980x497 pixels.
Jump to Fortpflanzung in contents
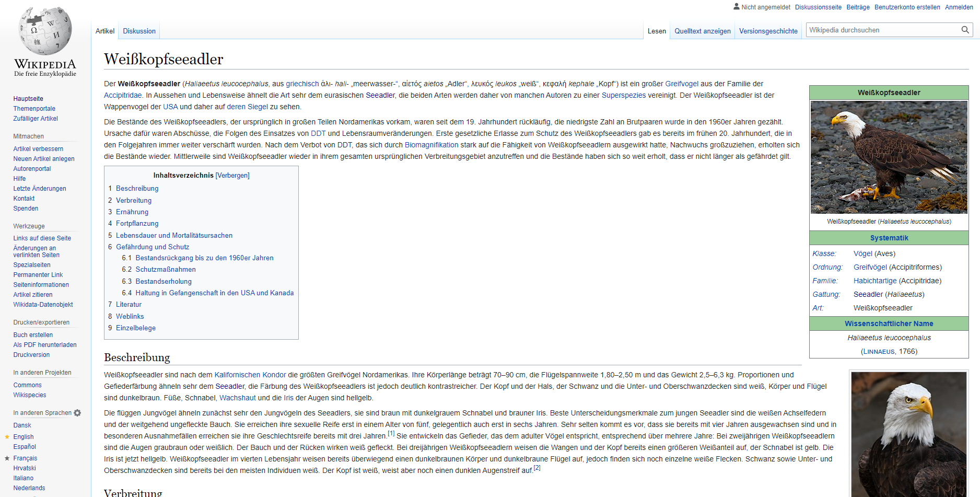tap(137, 224)
